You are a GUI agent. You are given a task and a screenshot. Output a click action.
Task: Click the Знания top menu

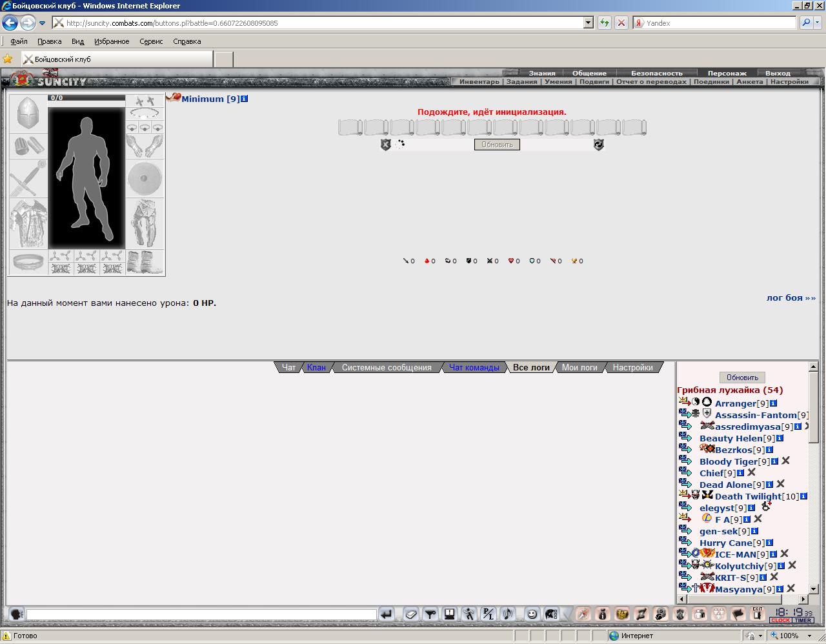point(542,73)
